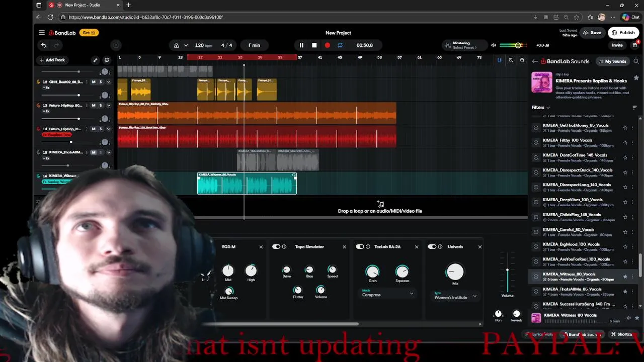Save the project

pos(592,33)
